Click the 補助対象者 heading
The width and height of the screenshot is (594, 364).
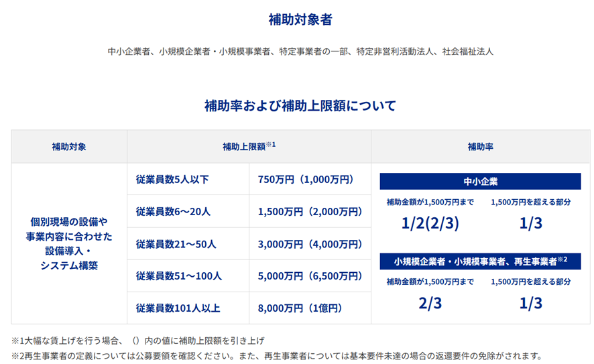coord(300,19)
